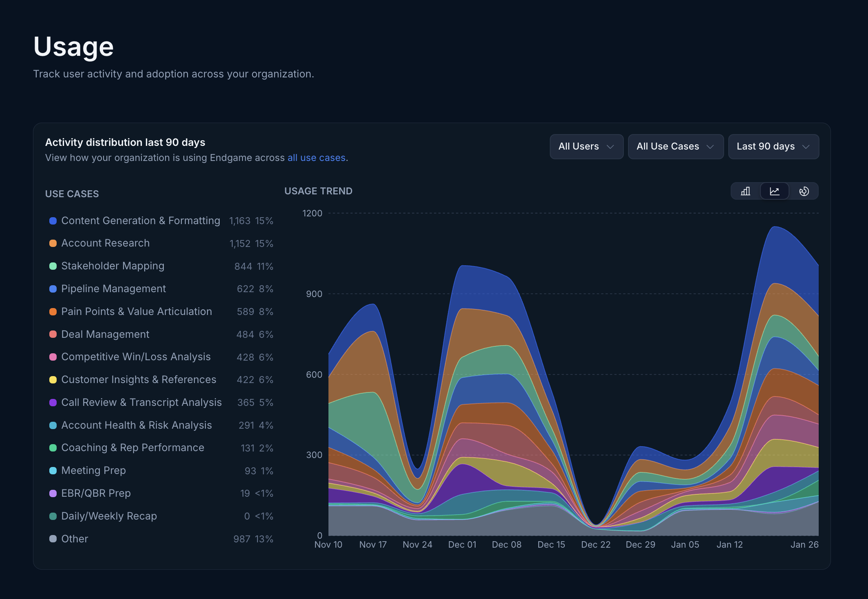
Task: Toggle Pipeline Management in the legend
Action: 113,289
